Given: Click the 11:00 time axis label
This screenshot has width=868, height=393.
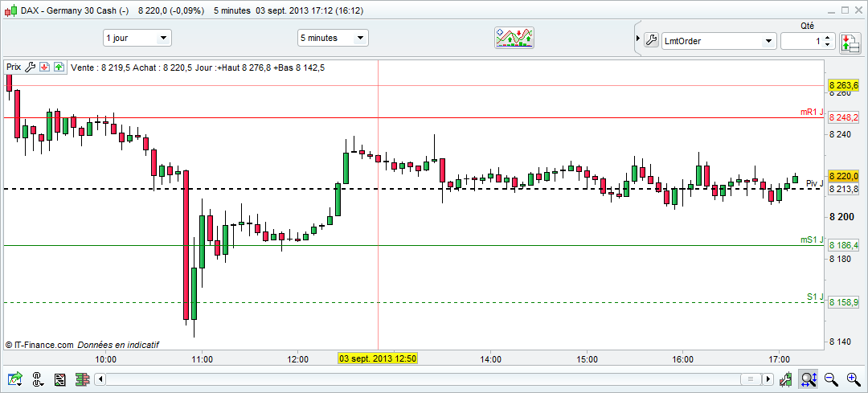Looking at the screenshot, I should pos(202,358).
